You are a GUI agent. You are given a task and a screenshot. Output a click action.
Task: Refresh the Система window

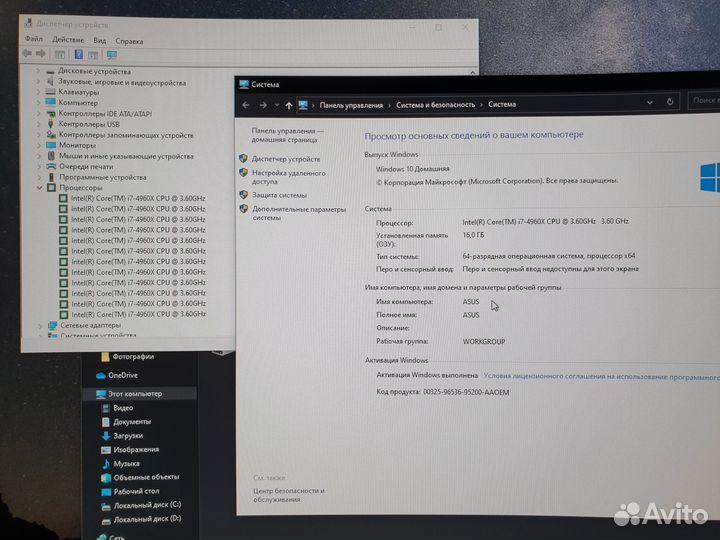(x=670, y=101)
